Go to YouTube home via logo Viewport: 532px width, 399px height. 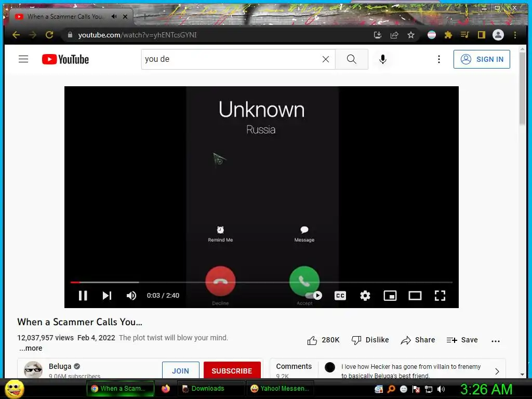pyautogui.click(x=65, y=59)
